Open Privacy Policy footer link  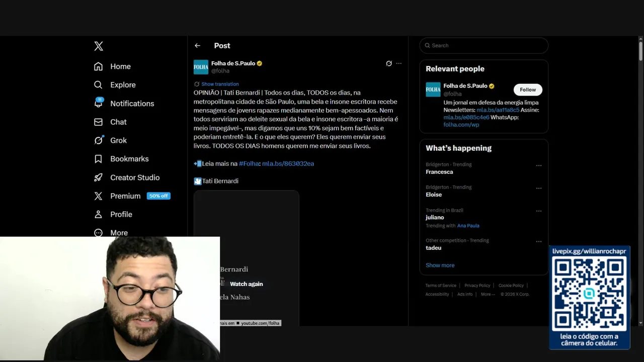tap(477, 286)
